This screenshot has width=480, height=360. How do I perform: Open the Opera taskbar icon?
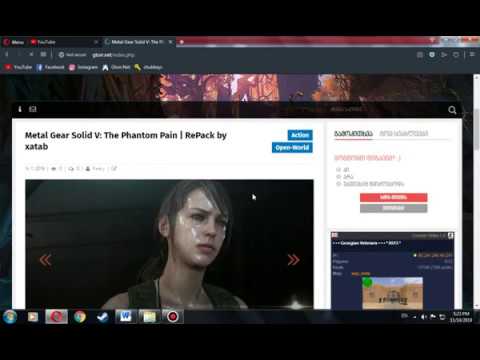(x=56, y=317)
